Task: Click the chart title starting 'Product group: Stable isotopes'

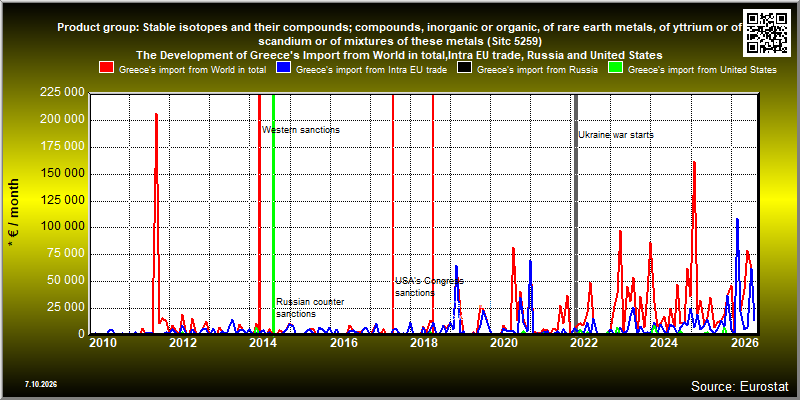Action: click(x=400, y=34)
